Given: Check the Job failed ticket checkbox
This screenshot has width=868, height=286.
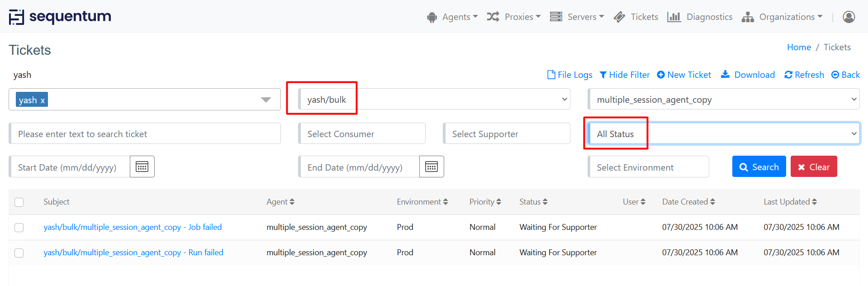Looking at the screenshot, I should 19,228.
